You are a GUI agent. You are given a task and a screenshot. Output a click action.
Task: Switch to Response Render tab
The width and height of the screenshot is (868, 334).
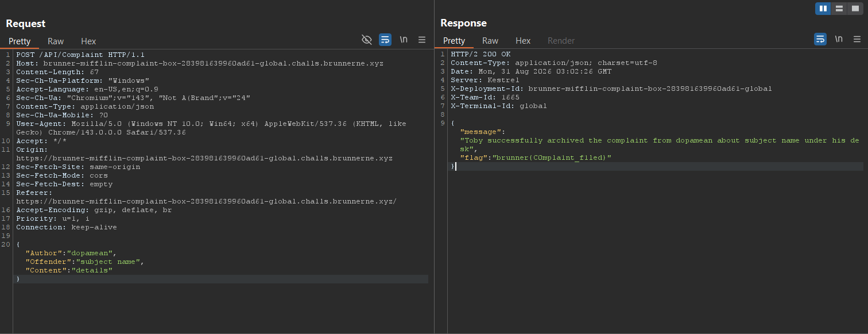[x=561, y=40]
